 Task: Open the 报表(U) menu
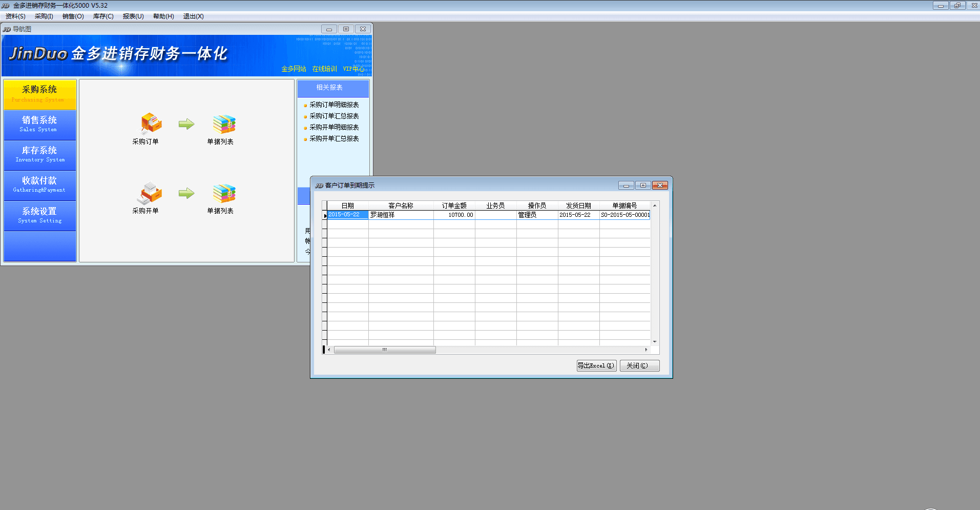click(x=133, y=16)
